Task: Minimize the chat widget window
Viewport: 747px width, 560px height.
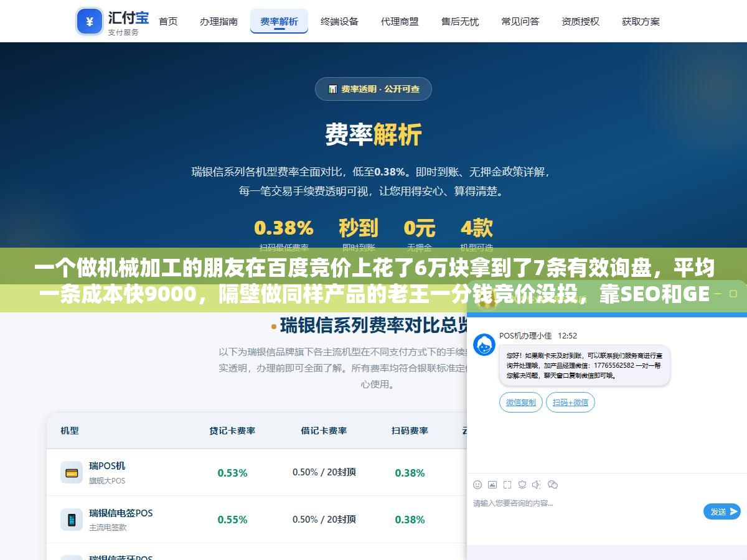Action: [716, 293]
